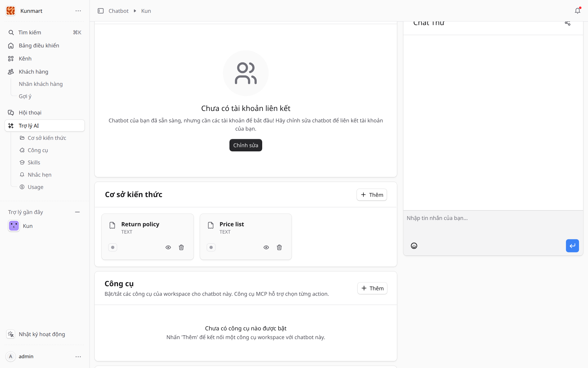Click the share icon in chat panel

pyautogui.click(x=568, y=23)
